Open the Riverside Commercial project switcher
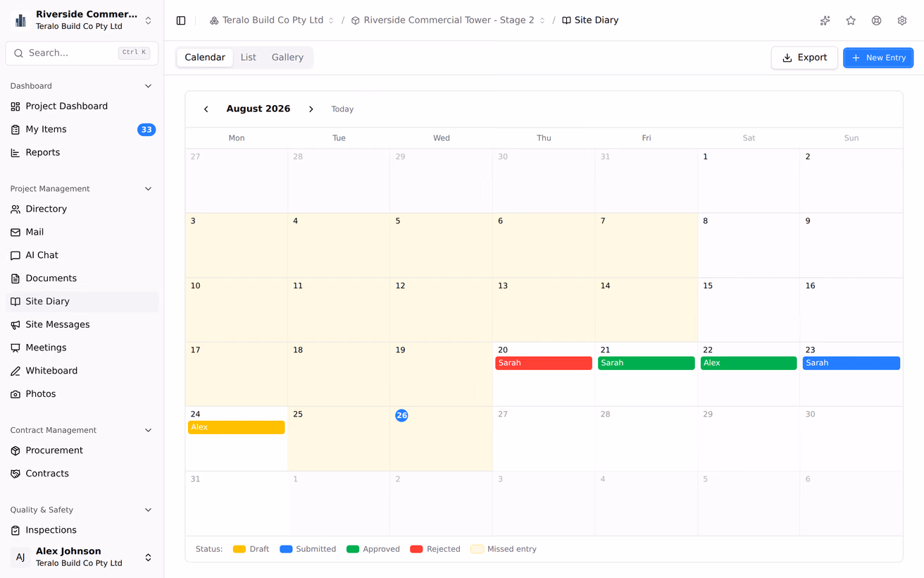 (x=82, y=20)
